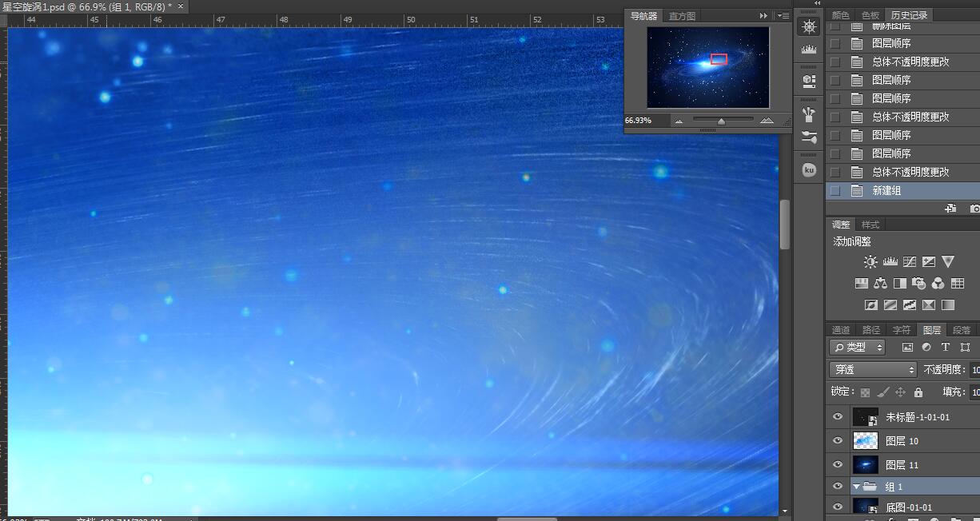Zoom out with Navigator small mountains icon
The image size is (980, 521).
click(679, 121)
